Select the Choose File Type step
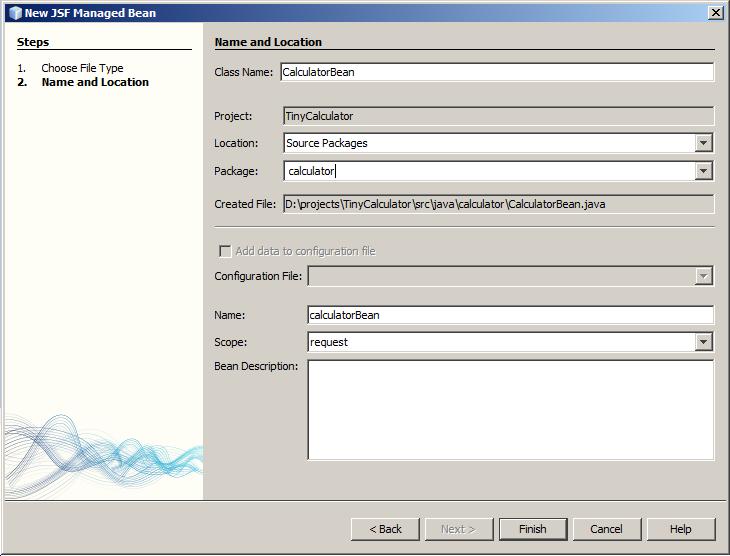The image size is (730, 556). pyautogui.click(x=82, y=68)
